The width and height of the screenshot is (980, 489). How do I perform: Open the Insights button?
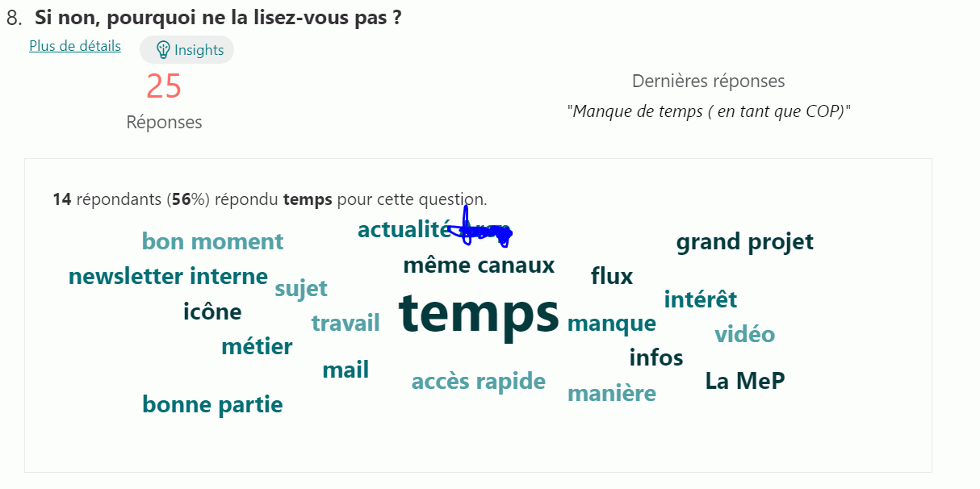point(187,49)
